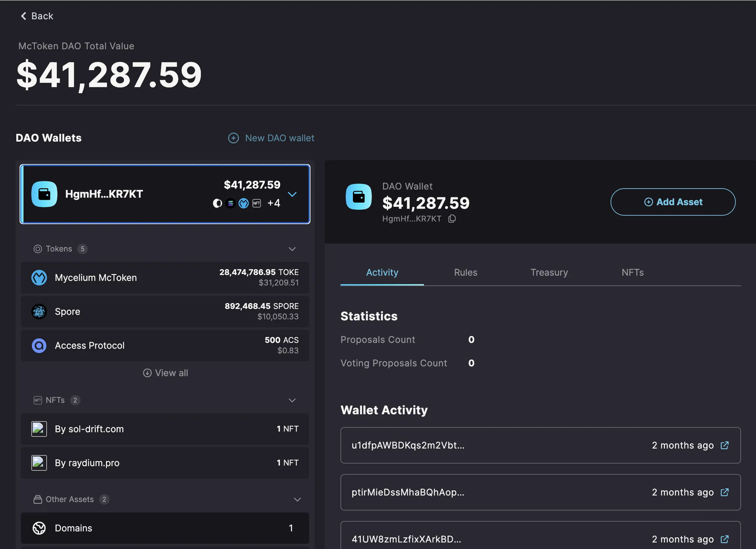756x549 pixels.
Task: Click the Domains globe icon
Action: pyautogui.click(x=39, y=528)
